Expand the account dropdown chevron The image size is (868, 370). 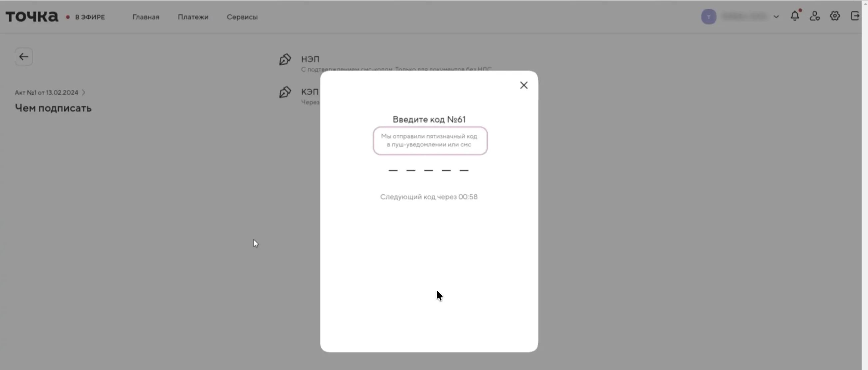coord(776,17)
